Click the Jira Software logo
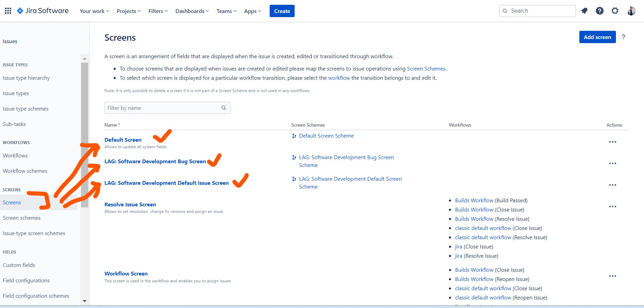644x308 pixels. tap(43, 11)
